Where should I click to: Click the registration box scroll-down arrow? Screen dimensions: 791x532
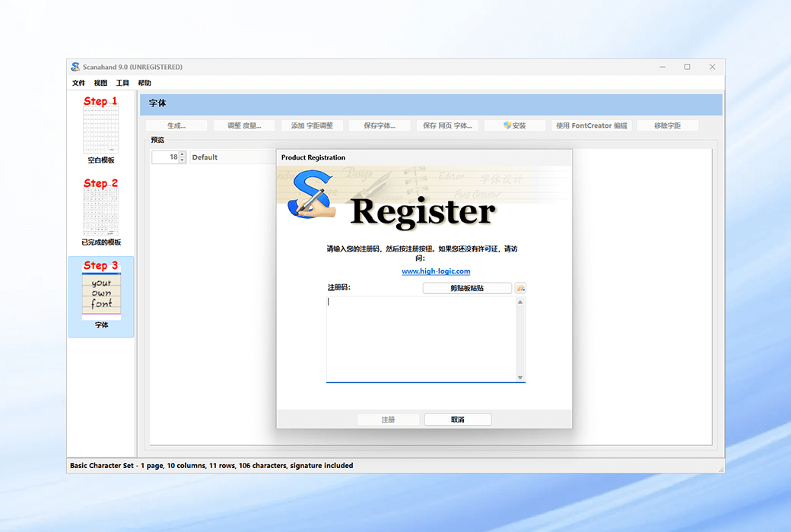[x=520, y=377]
